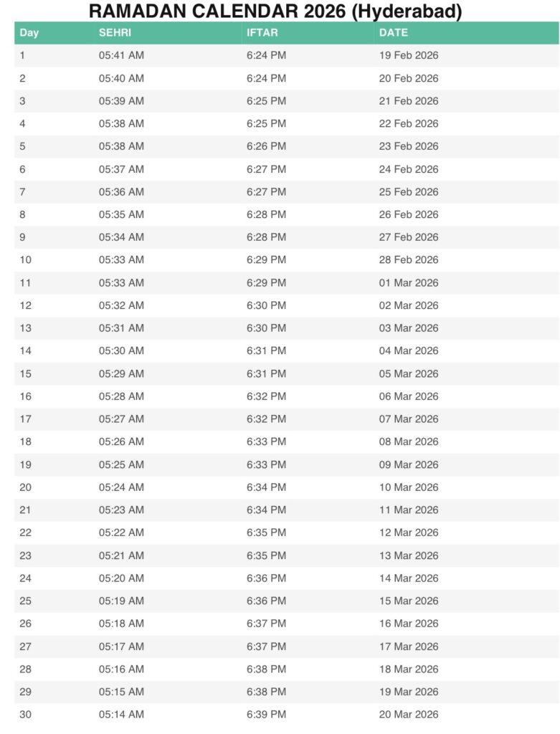Click Sehri time 05:41 AM

point(121,55)
